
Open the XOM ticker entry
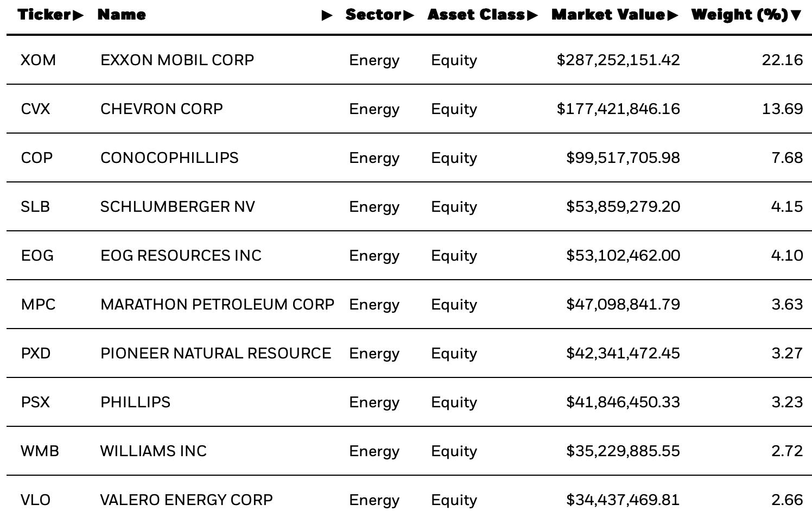(x=38, y=60)
